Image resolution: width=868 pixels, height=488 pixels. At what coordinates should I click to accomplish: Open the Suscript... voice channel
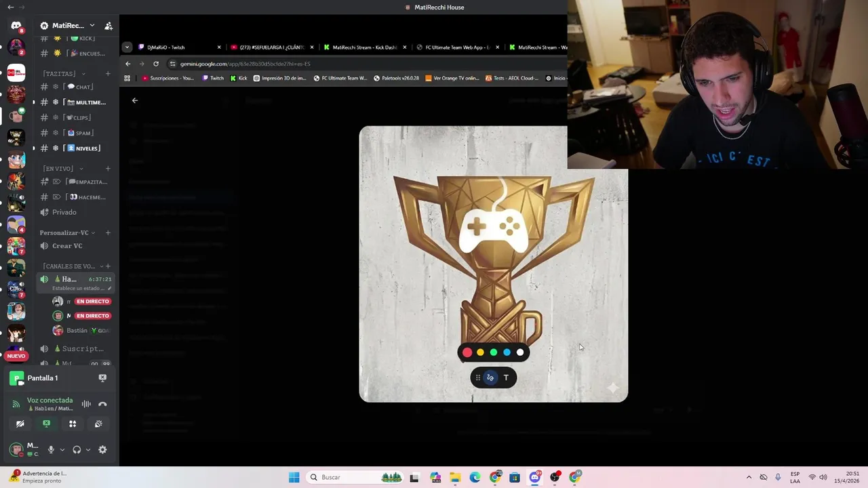point(75,349)
